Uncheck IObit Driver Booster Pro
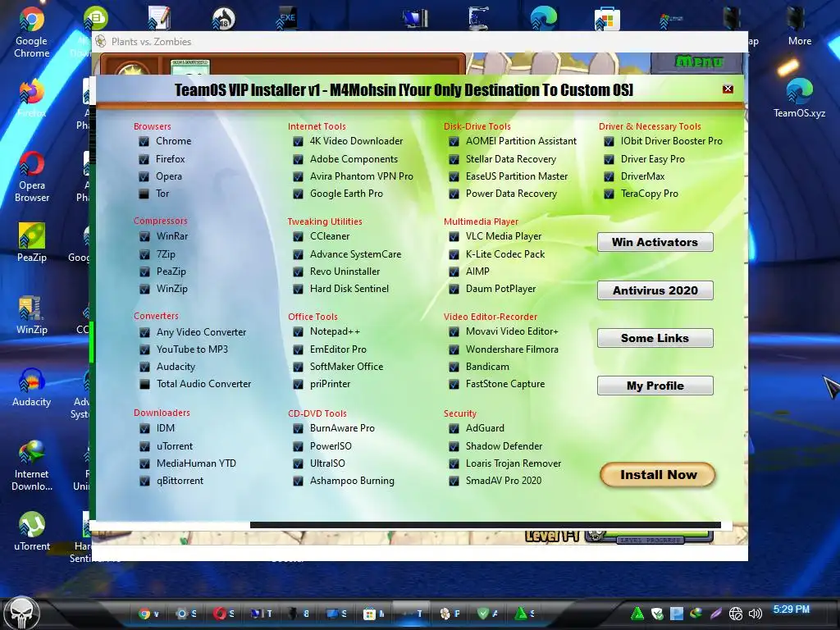This screenshot has height=630, width=840. pos(609,142)
